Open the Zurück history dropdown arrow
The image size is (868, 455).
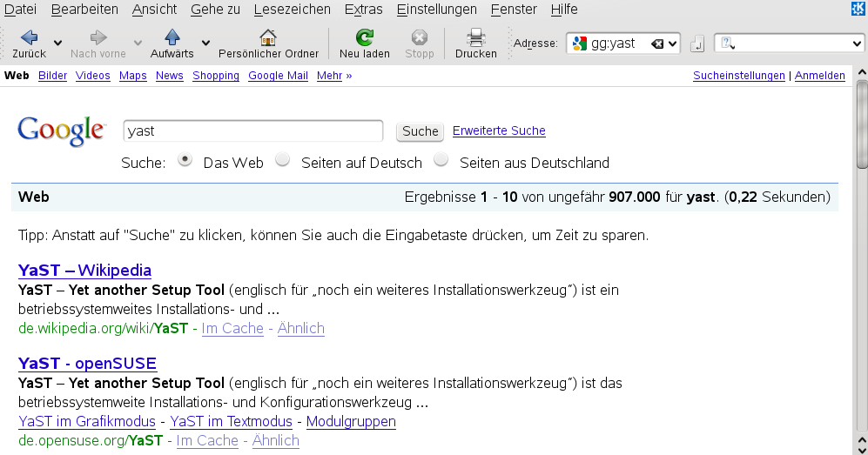tap(57, 43)
